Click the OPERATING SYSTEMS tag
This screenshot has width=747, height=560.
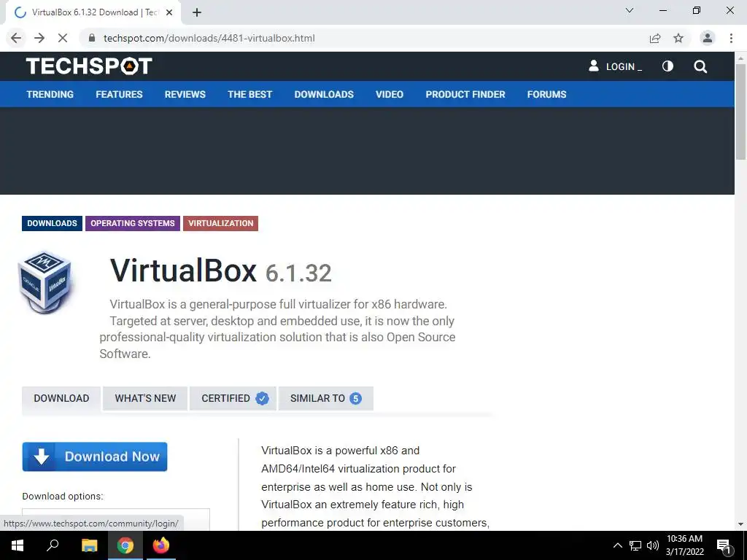tap(133, 223)
